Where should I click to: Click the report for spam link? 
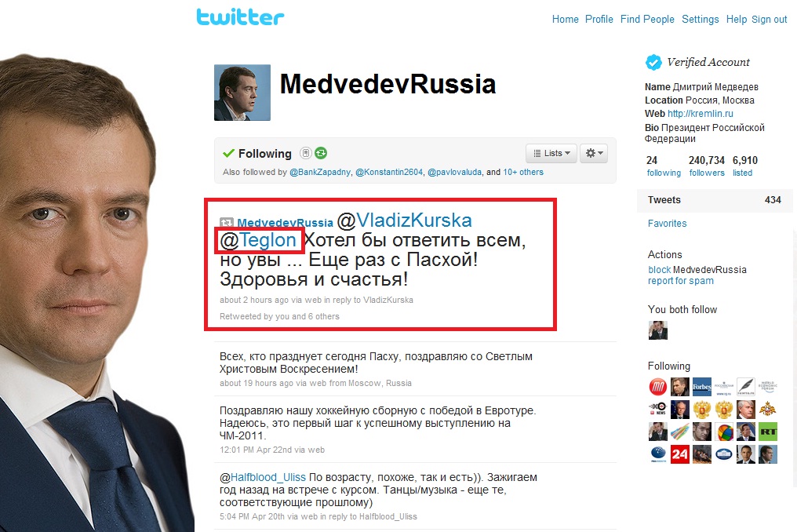[x=681, y=281]
